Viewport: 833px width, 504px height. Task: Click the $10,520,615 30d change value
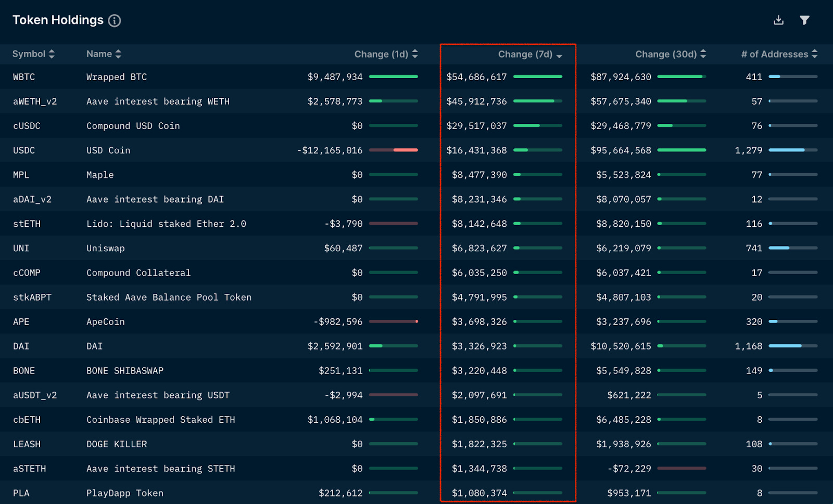pyautogui.click(x=621, y=346)
